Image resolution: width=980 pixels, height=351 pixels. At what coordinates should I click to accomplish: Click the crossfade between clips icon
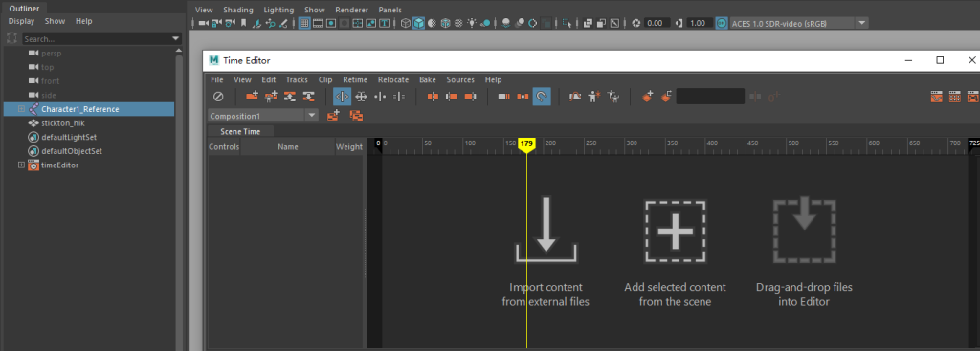(x=523, y=97)
